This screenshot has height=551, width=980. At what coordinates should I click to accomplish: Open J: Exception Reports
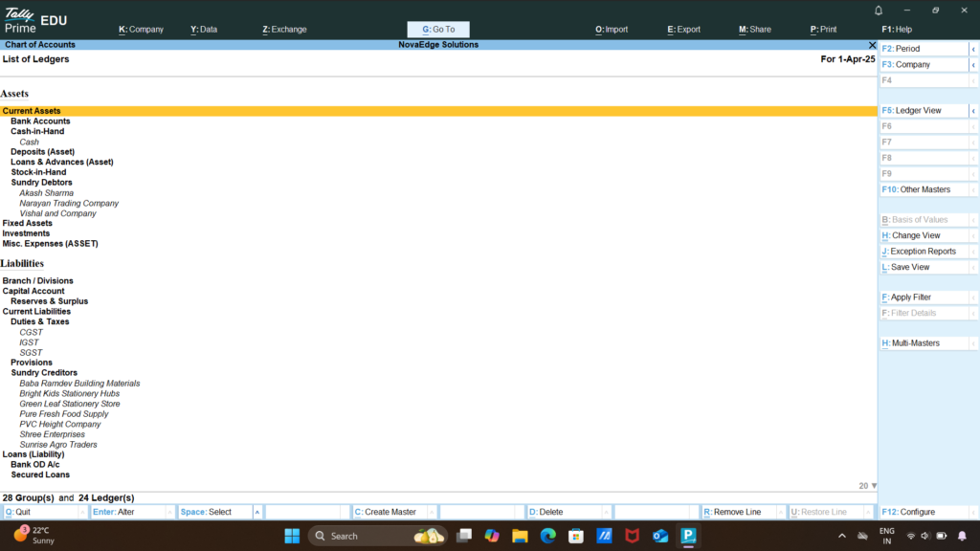tap(924, 252)
